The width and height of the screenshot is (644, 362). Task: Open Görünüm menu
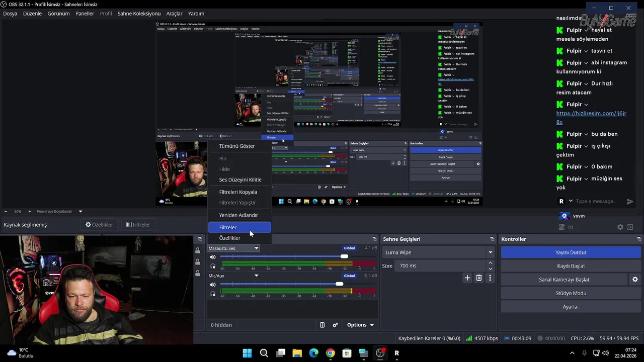tap(58, 14)
